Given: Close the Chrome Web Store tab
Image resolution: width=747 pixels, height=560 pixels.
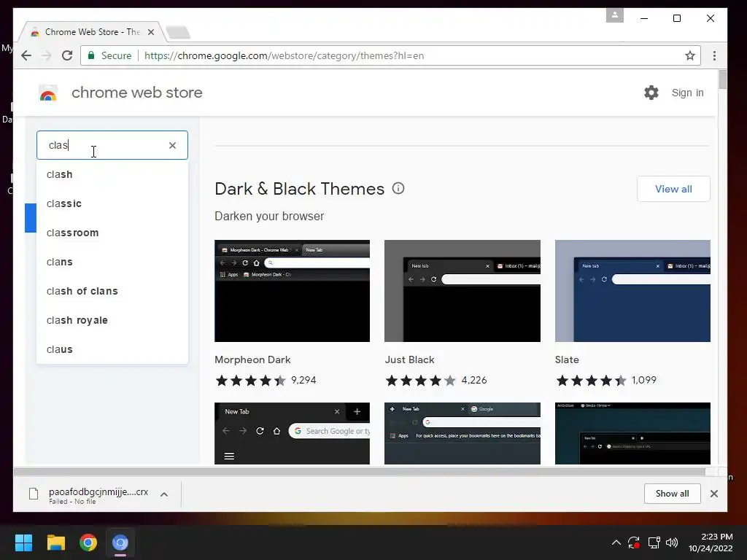Looking at the screenshot, I should tap(151, 32).
